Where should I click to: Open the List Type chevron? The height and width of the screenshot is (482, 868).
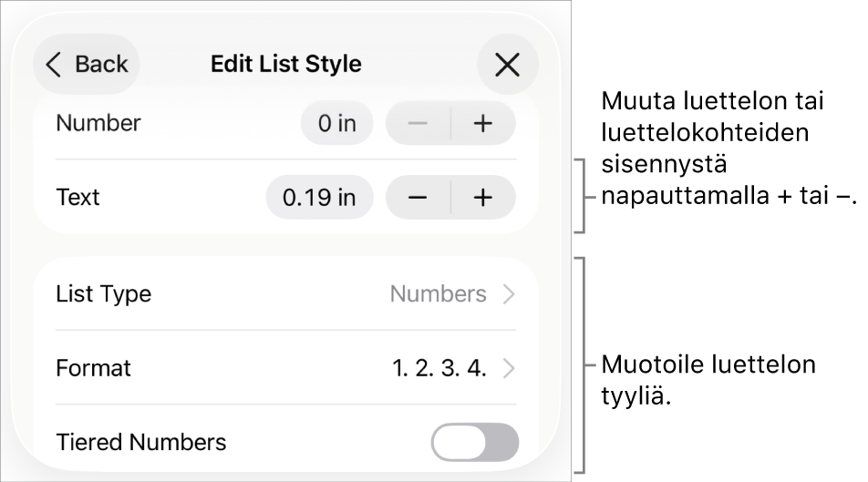(510, 294)
